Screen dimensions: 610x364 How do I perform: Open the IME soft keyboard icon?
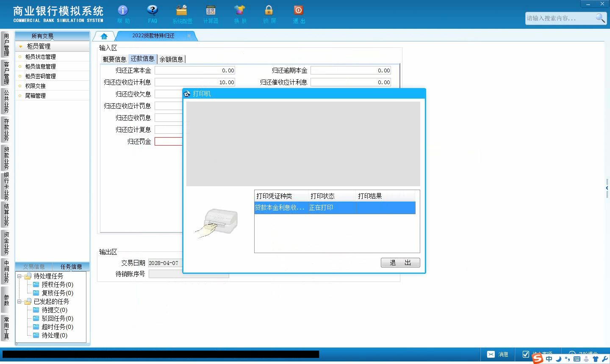pos(577,359)
